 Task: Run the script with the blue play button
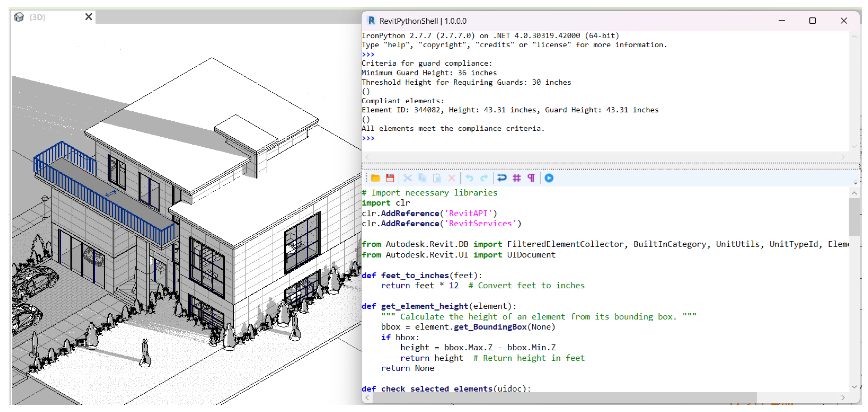pos(549,178)
